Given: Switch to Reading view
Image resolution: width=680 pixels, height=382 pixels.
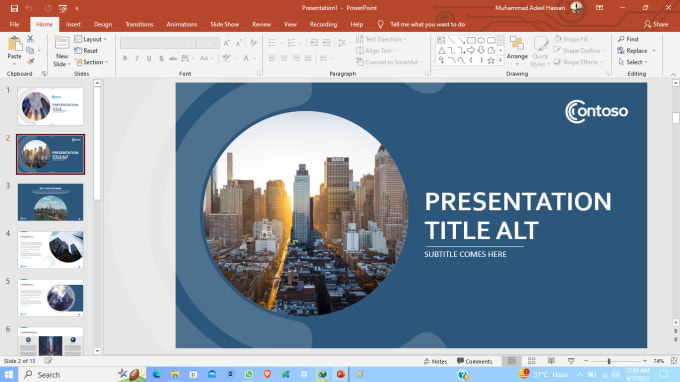Looking at the screenshot, I should [x=551, y=361].
